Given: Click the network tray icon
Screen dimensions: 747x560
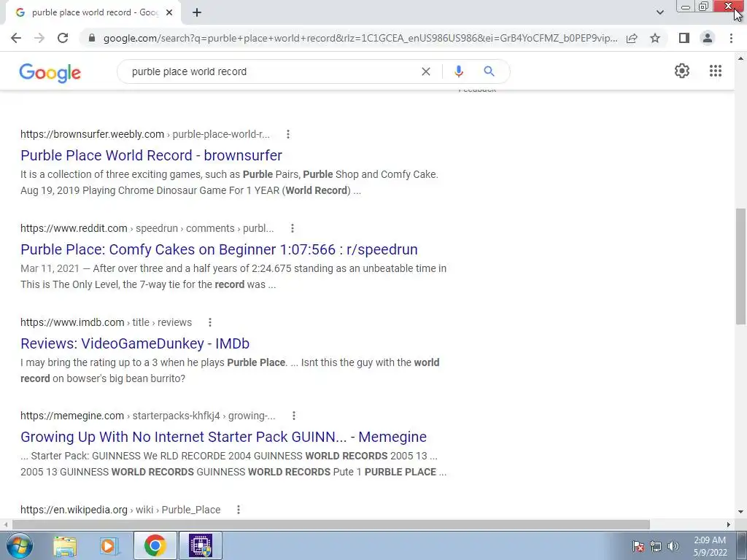Looking at the screenshot, I should click(656, 546).
